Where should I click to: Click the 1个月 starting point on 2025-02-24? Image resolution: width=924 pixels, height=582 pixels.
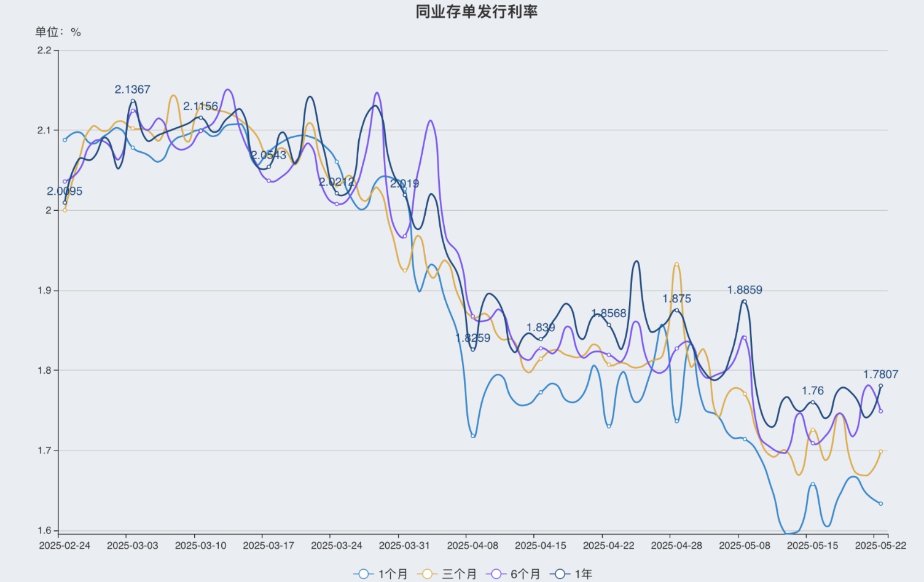coord(65,140)
